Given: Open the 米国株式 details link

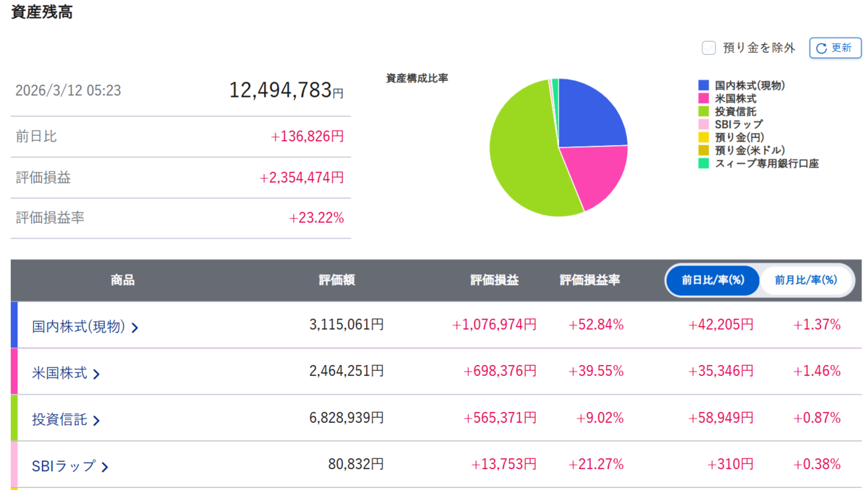Looking at the screenshot, I should 60,373.
